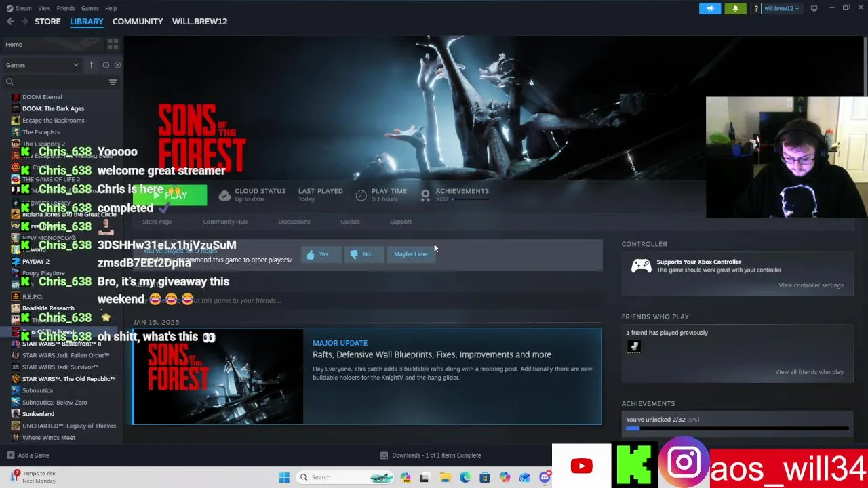This screenshot has width=868, height=488.
Task: Open the Steam announcements megaphone button
Action: [710, 9]
